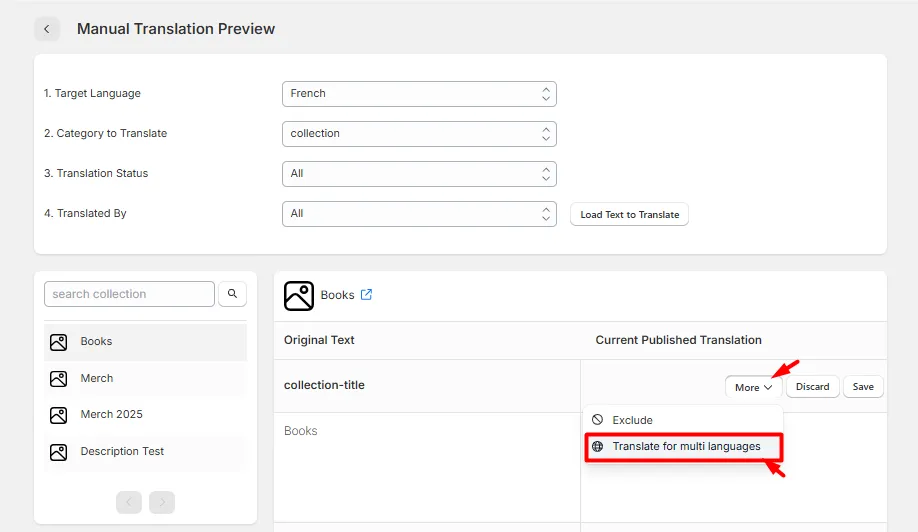Go to next page of collections

[x=162, y=502]
